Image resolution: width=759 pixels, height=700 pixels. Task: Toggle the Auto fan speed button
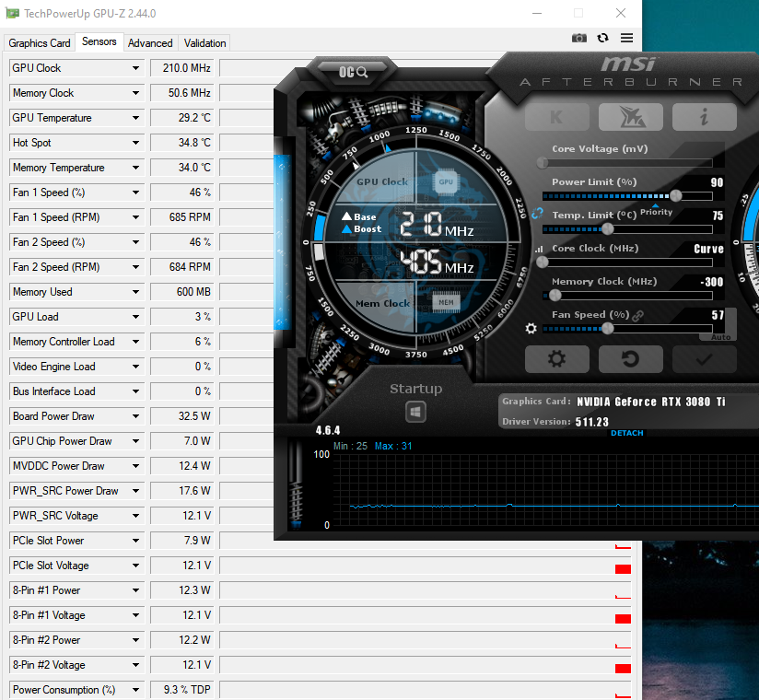720,337
